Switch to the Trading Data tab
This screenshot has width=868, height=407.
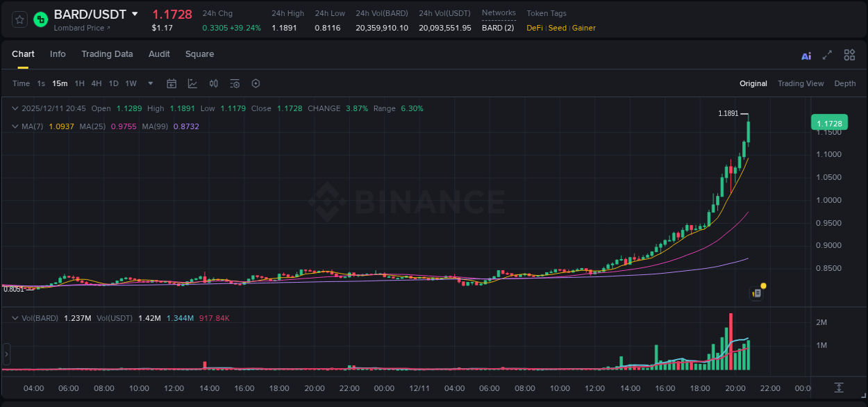tap(107, 53)
